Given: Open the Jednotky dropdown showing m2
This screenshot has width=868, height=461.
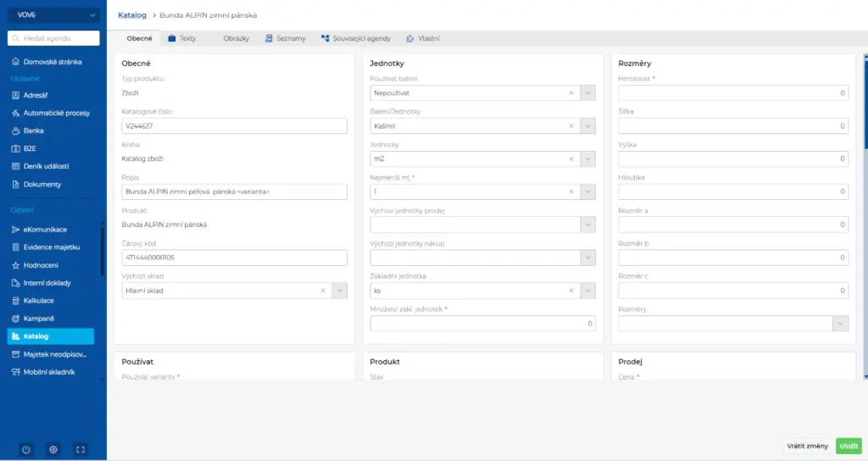Looking at the screenshot, I should [x=587, y=159].
